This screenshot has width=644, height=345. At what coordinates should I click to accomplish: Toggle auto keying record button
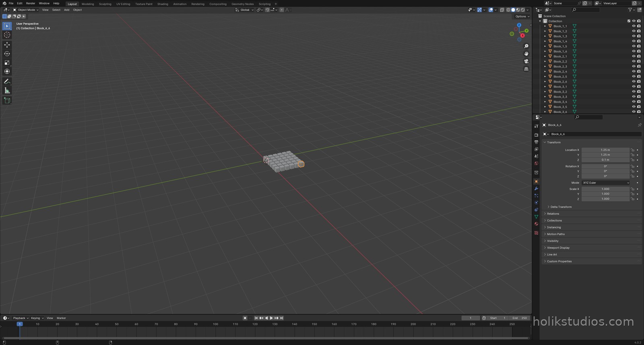coord(245,318)
